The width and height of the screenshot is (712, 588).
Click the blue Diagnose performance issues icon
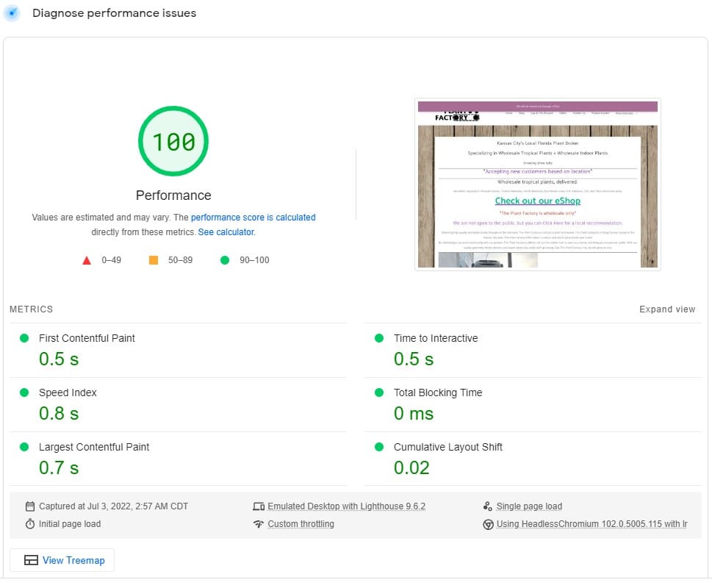pyautogui.click(x=12, y=13)
